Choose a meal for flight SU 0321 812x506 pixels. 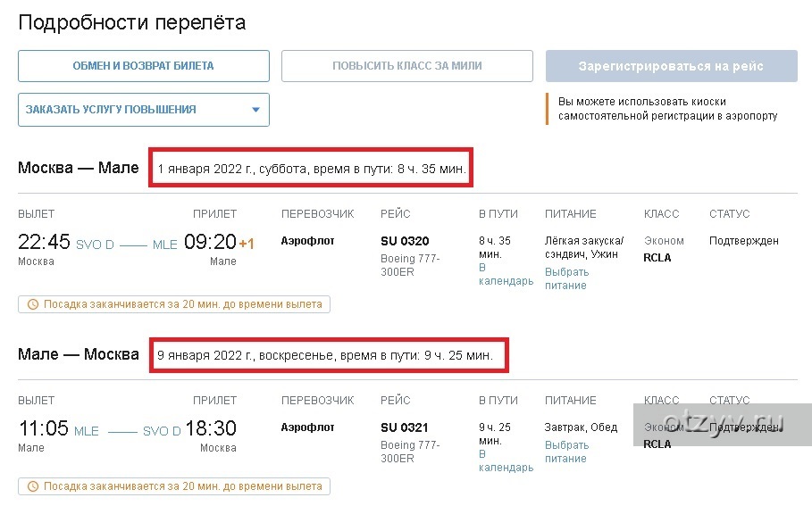[566, 452]
